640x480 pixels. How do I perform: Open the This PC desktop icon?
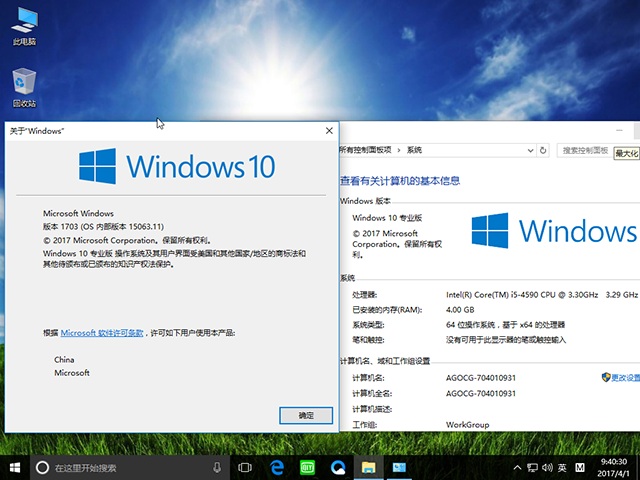[x=24, y=27]
